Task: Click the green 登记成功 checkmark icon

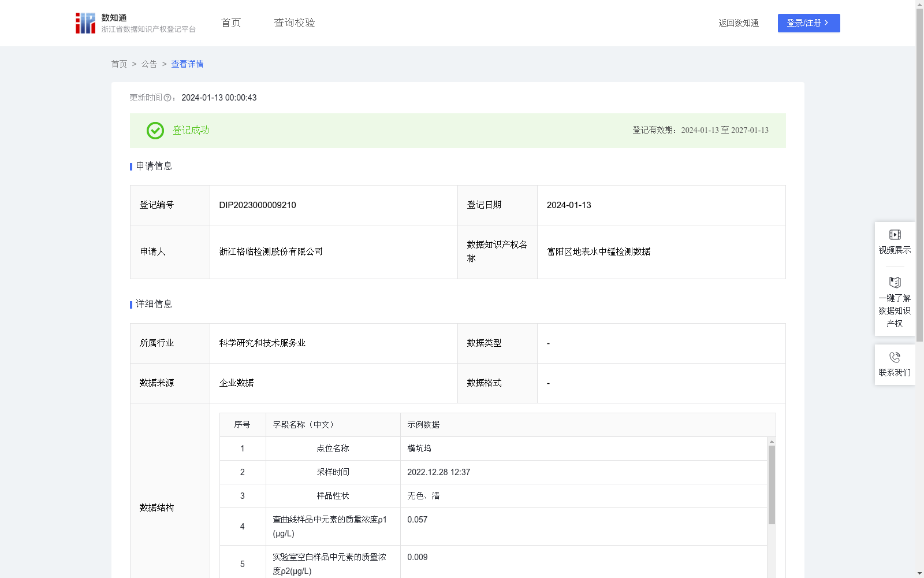Action: coord(155,131)
